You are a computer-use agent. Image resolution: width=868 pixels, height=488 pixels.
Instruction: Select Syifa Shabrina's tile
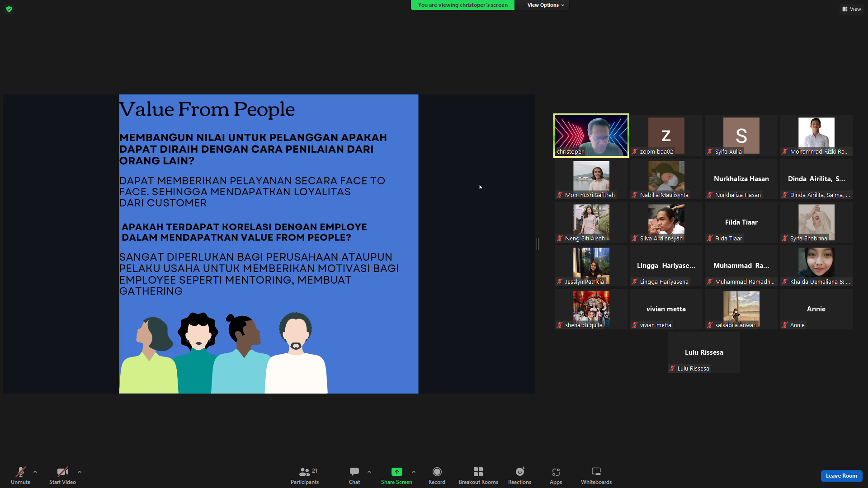(816, 222)
